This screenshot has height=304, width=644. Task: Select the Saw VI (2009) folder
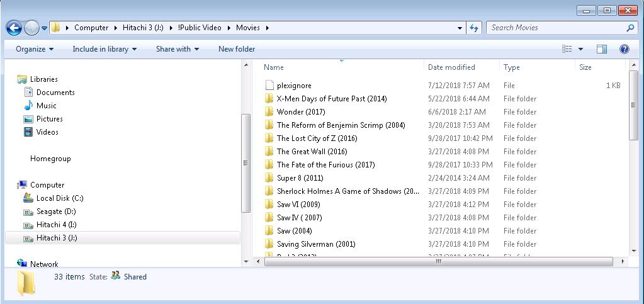coord(298,204)
